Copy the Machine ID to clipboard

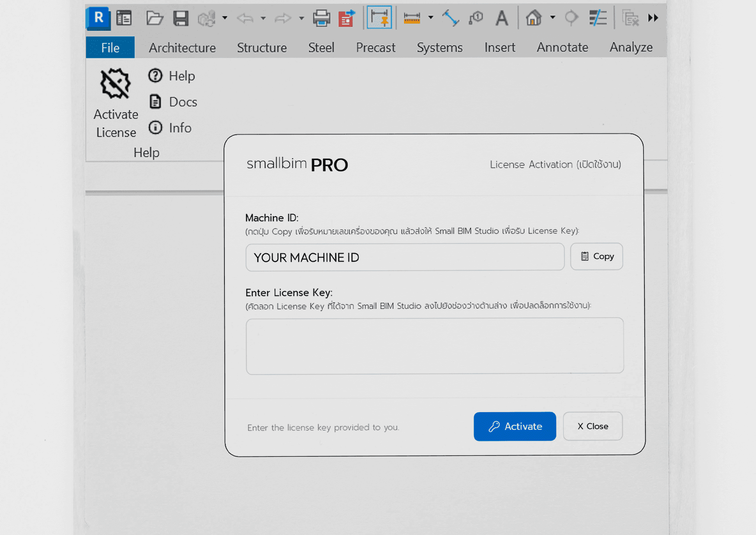tap(596, 256)
